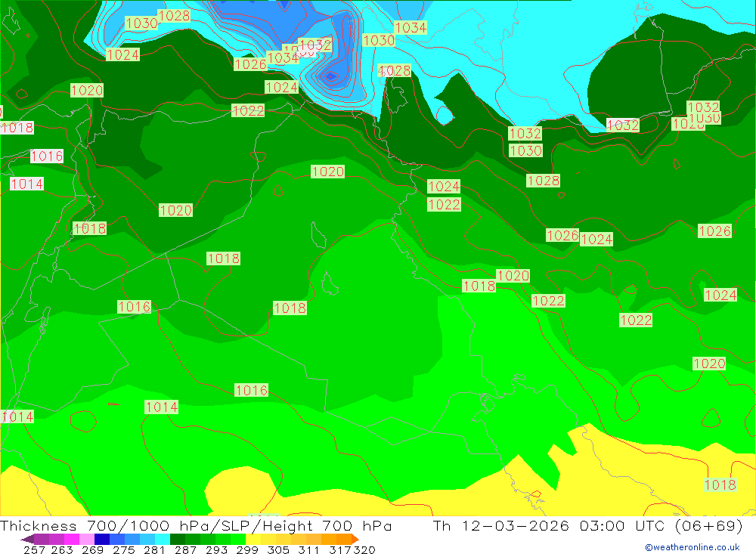Screen dimensions: 756x554
Task: Select legend value 269
Action: pyautogui.click(x=92, y=549)
